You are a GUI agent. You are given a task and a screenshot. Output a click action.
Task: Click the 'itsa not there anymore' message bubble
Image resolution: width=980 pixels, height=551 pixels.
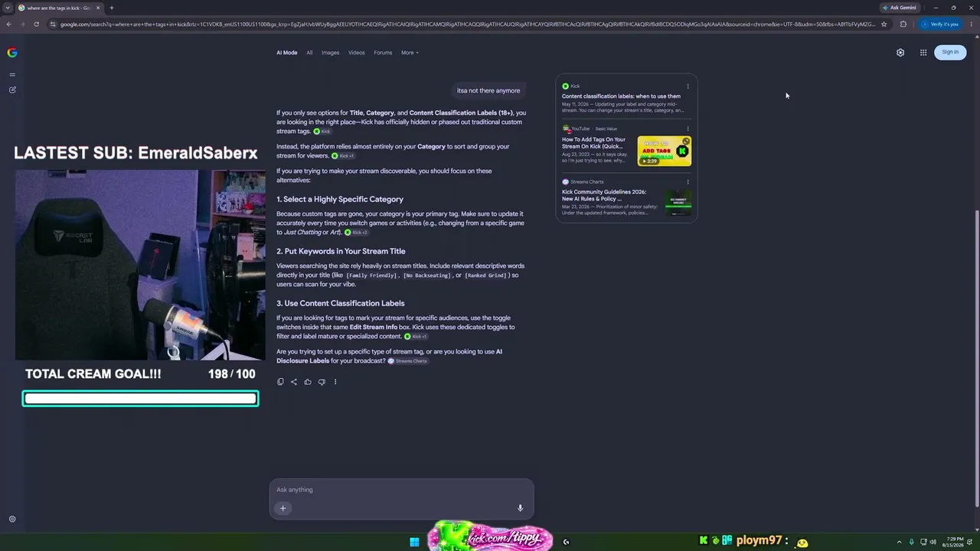488,90
